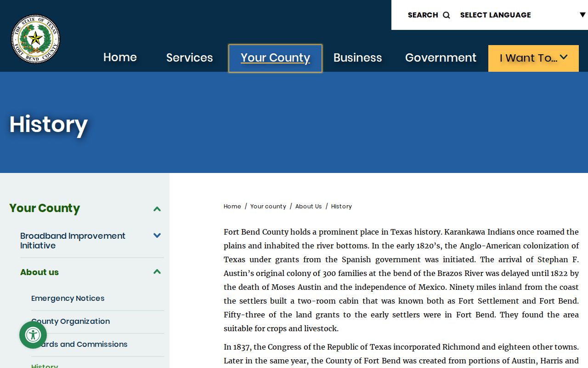Click the Your County sidebar heading
The width and height of the screenshot is (588, 368).
tap(45, 208)
